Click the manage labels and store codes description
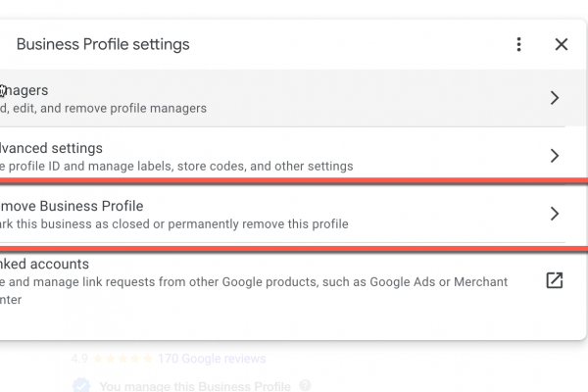Viewport: 588px width, 392px height. [176, 167]
